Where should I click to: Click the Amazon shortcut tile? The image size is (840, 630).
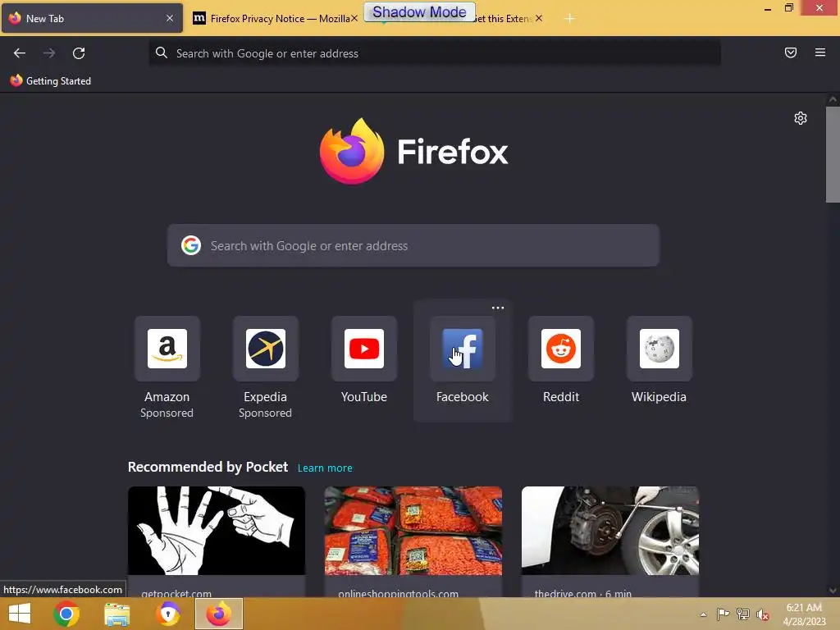pos(167,349)
